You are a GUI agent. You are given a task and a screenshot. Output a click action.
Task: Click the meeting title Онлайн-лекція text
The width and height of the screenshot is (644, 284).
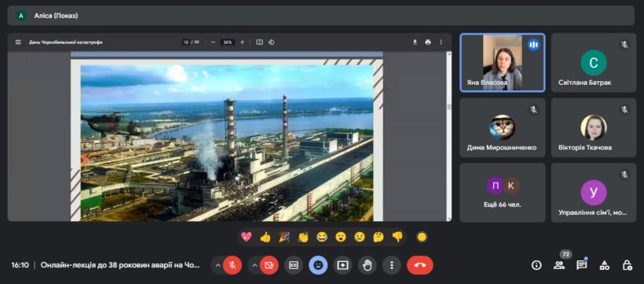[x=120, y=265]
